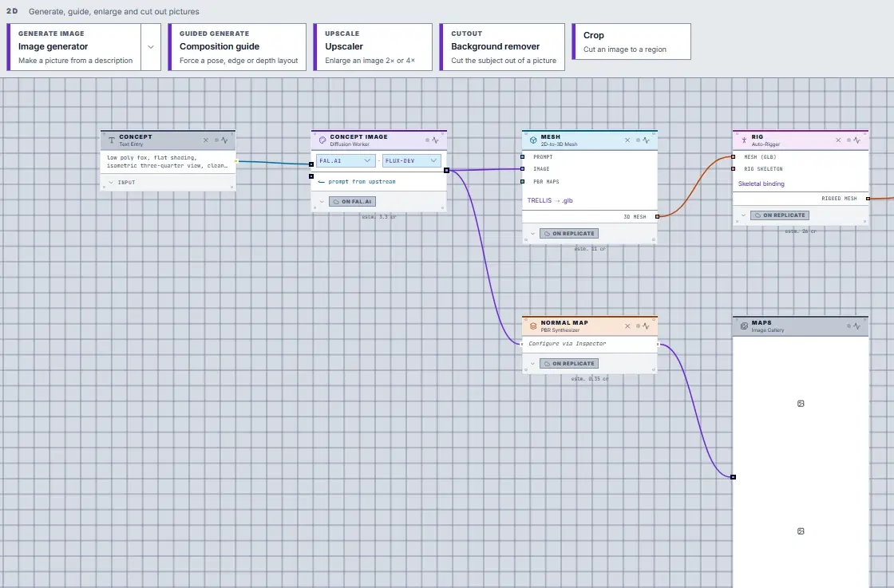894x588 pixels.
Task: Click the palette icon on the Concept Image node
Action: coord(322,140)
